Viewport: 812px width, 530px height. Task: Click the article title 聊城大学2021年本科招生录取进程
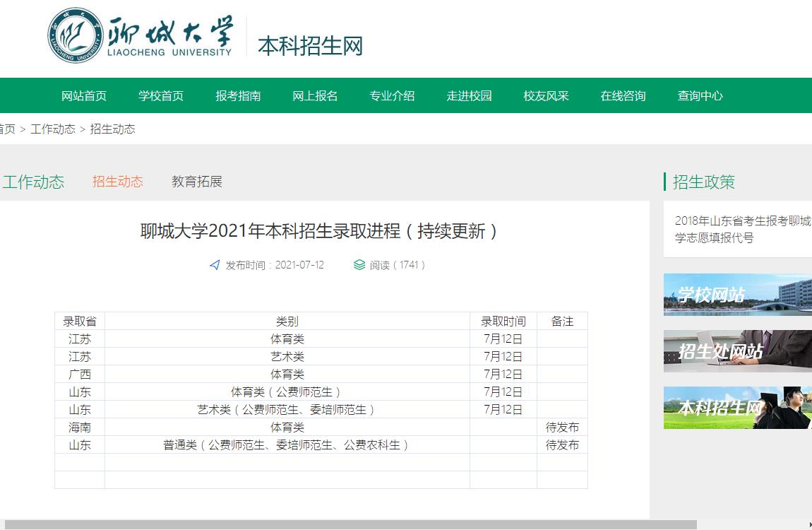[319, 230]
